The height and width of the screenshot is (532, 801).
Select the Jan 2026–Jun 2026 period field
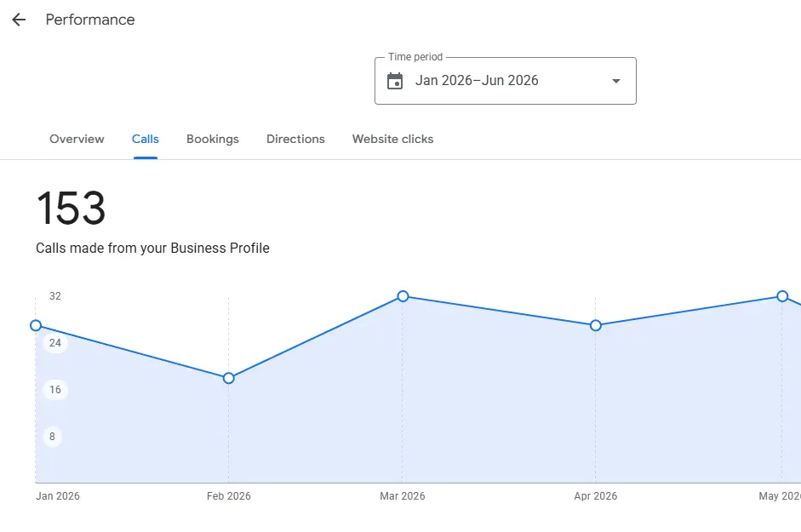click(x=506, y=81)
